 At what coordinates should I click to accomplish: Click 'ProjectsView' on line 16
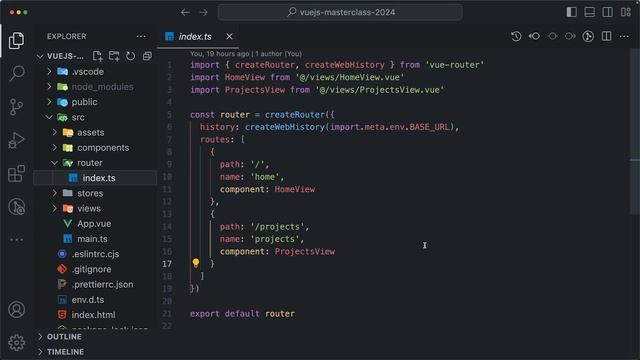point(304,251)
